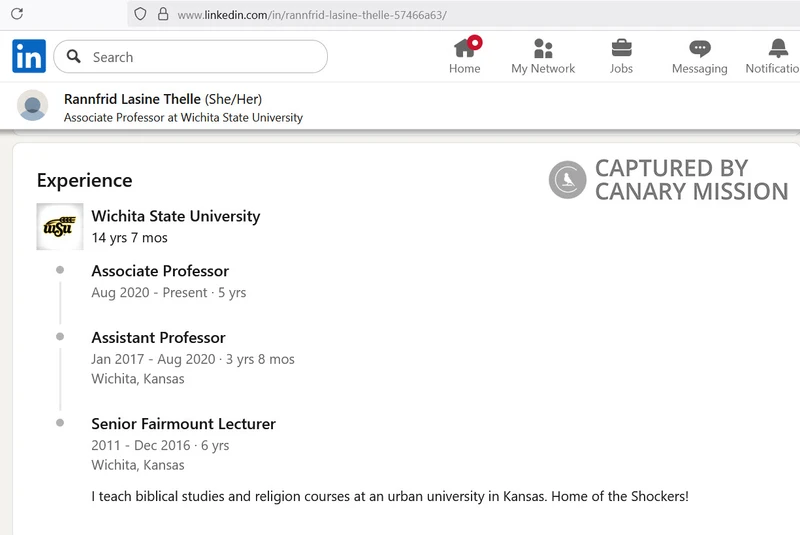Click the profile avatar placeholder in sticky header
Image resolution: width=800 pixels, height=535 pixels.
33,105
